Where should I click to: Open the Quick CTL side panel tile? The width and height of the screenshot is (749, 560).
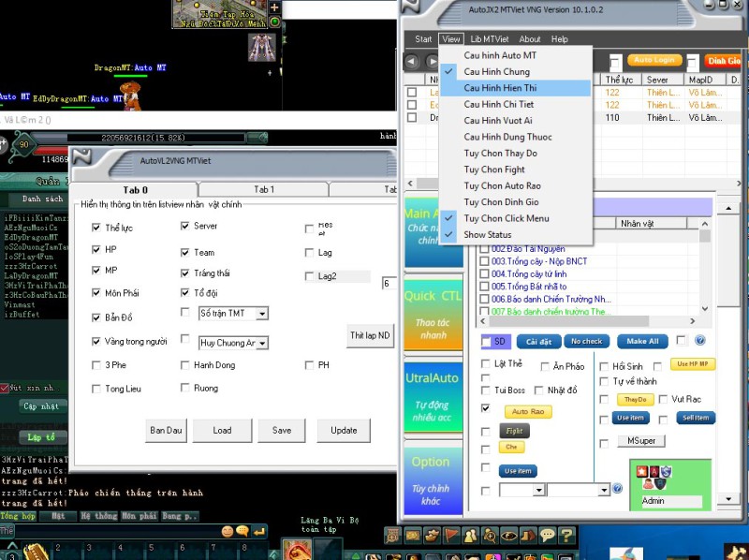[432, 310]
